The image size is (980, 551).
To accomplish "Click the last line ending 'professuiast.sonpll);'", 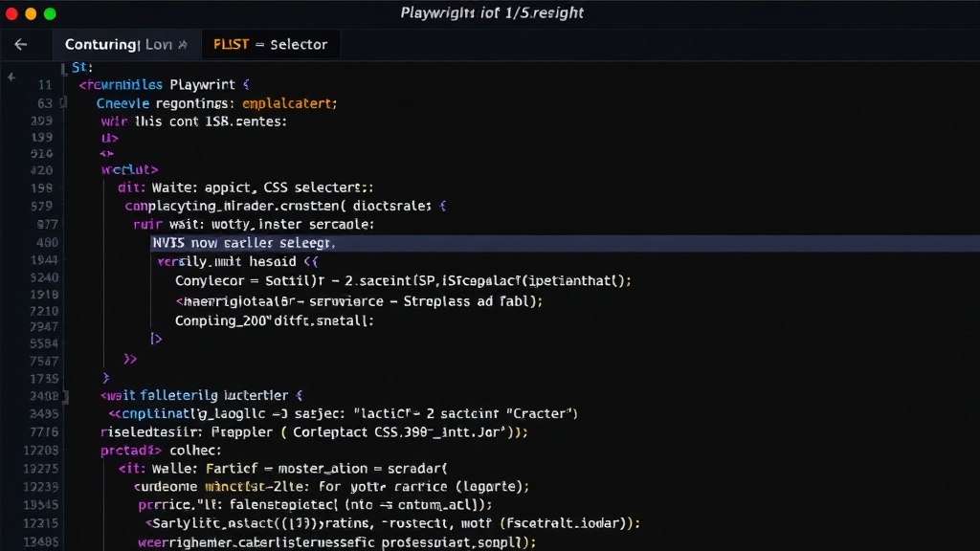I will tap(337, 542).
